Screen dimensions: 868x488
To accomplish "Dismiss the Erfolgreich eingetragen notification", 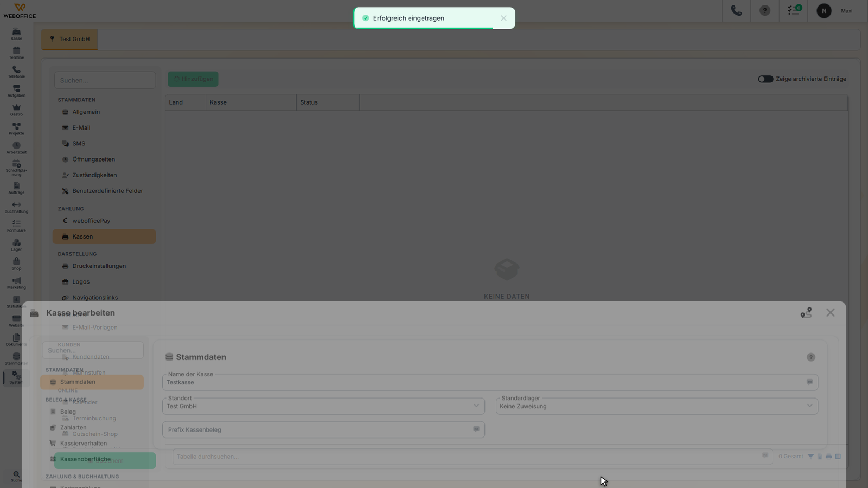I will [503, 18].
